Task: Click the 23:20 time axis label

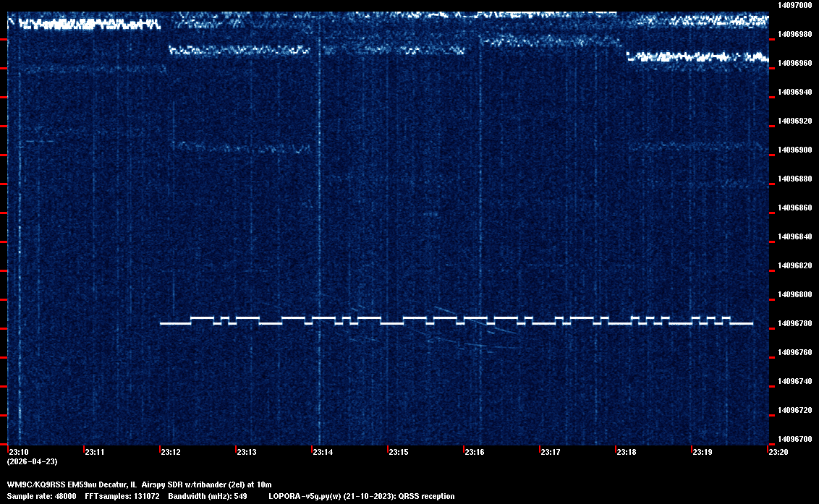Action: pyautogui.click(x=778, y=453)
